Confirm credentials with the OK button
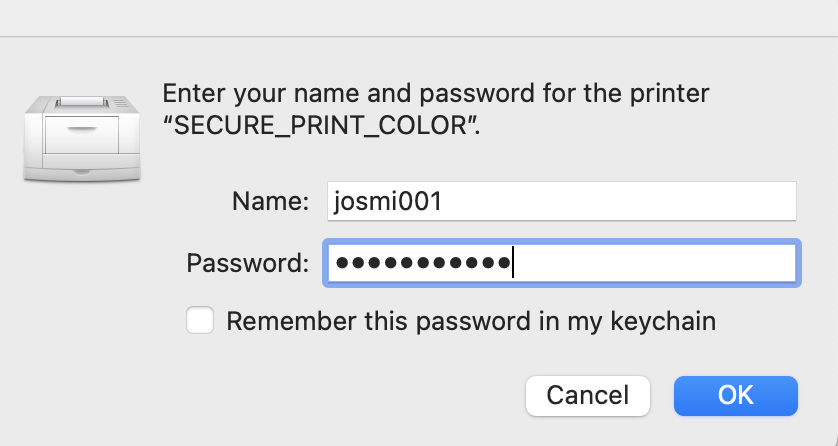 pyautogui.click(x=735, y=396)
